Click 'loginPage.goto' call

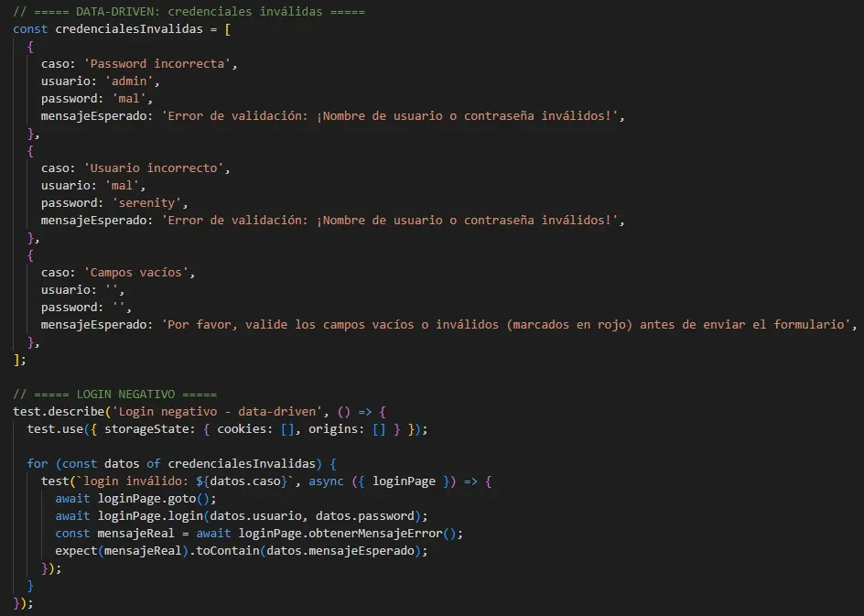click(146, 499)
